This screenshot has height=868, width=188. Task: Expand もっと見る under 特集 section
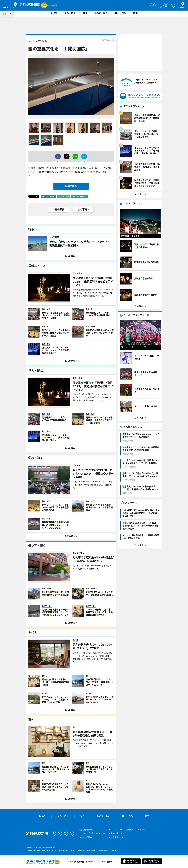click(71, 256)
